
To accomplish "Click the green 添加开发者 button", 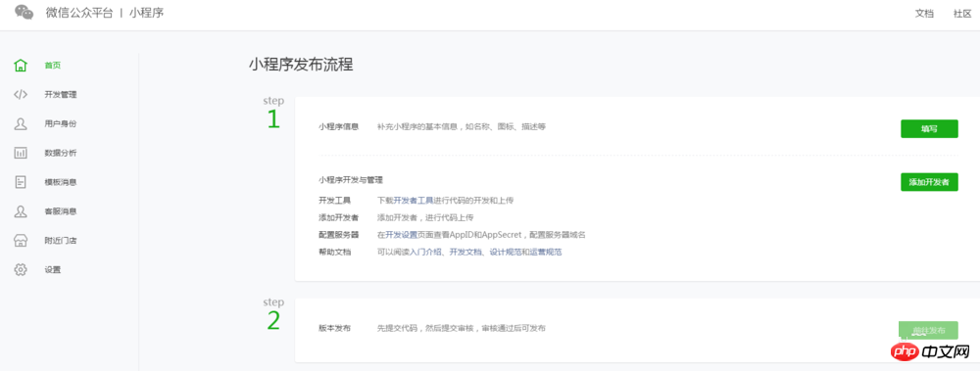I will (x=929, y=182).
